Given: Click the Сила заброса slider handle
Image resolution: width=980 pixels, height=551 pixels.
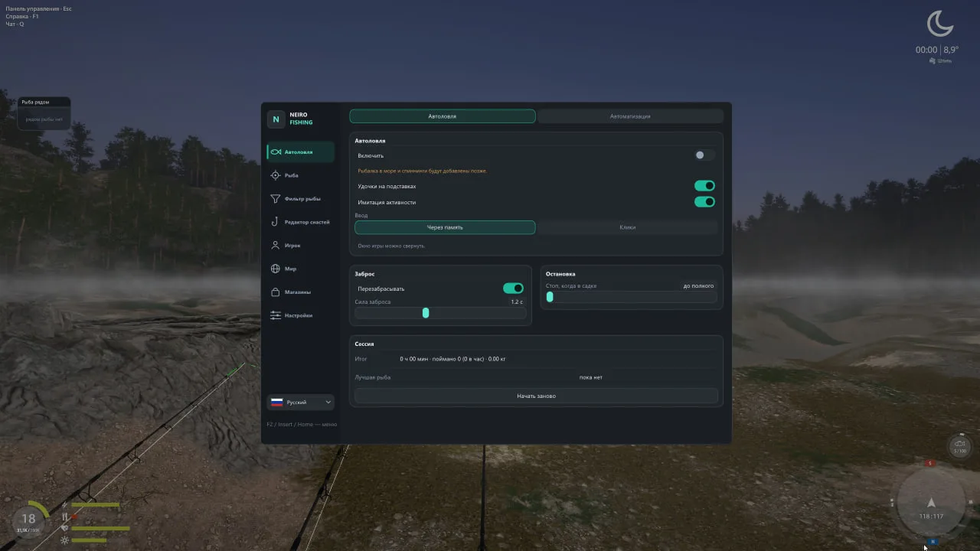Looking at the screenshot, I should (x=426, y=313).
